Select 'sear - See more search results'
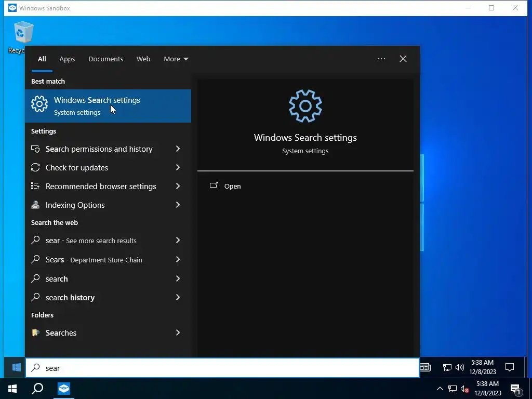The image size is (532, 399). coord(91,241)
